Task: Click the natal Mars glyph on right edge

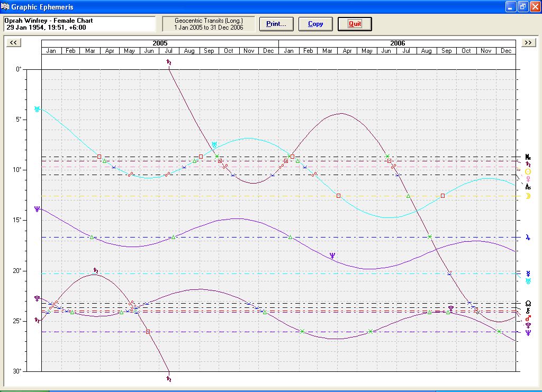Action: (528, 318)
